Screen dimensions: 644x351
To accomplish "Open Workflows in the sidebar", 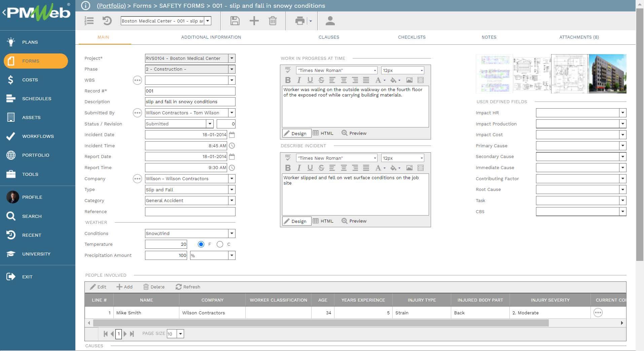I will tap(38, 136).
